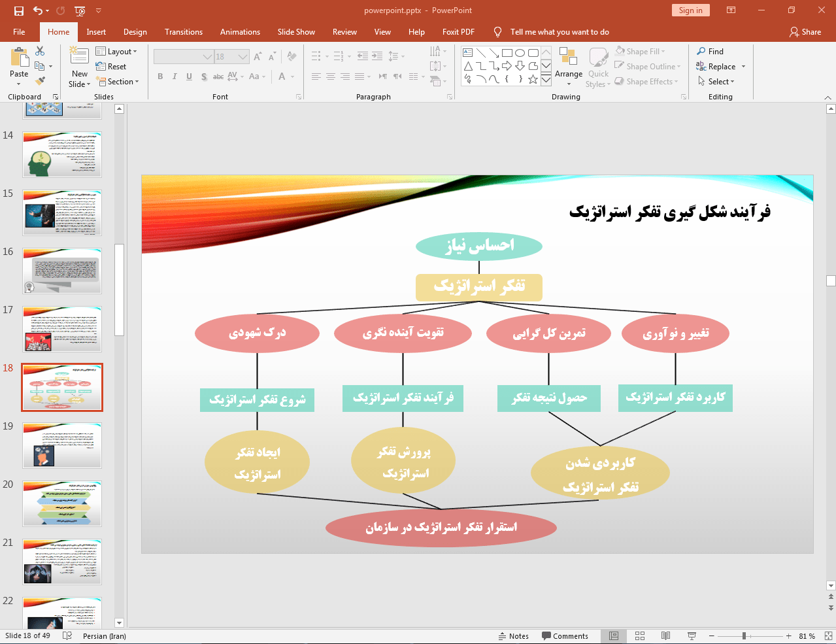Start Slide Show icon in status bar
Image resolution: width=836 pixels, height=644 pixels.
(692, 636)
